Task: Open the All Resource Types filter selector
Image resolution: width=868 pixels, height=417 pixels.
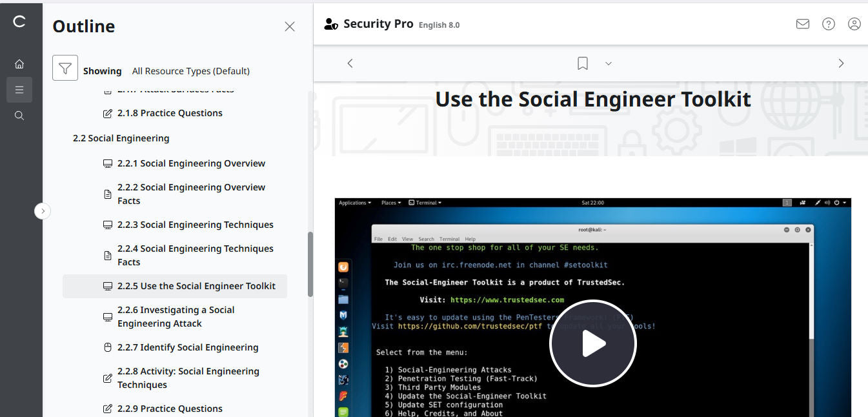Action: [x=190, y=71]
